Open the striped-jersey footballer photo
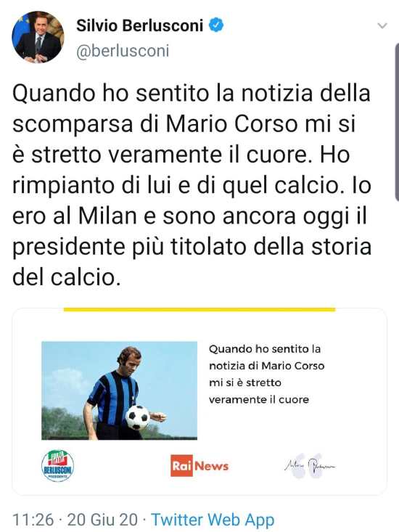 click(x=119, y=390)
